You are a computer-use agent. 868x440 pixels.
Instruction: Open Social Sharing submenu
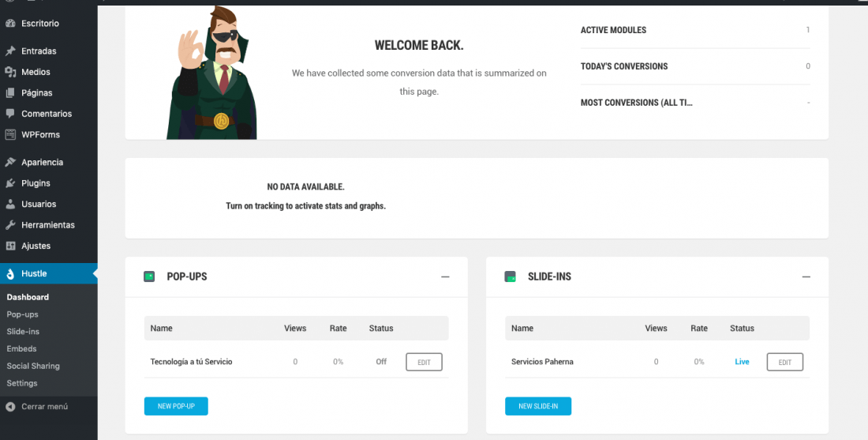click(x=32, y=366)
